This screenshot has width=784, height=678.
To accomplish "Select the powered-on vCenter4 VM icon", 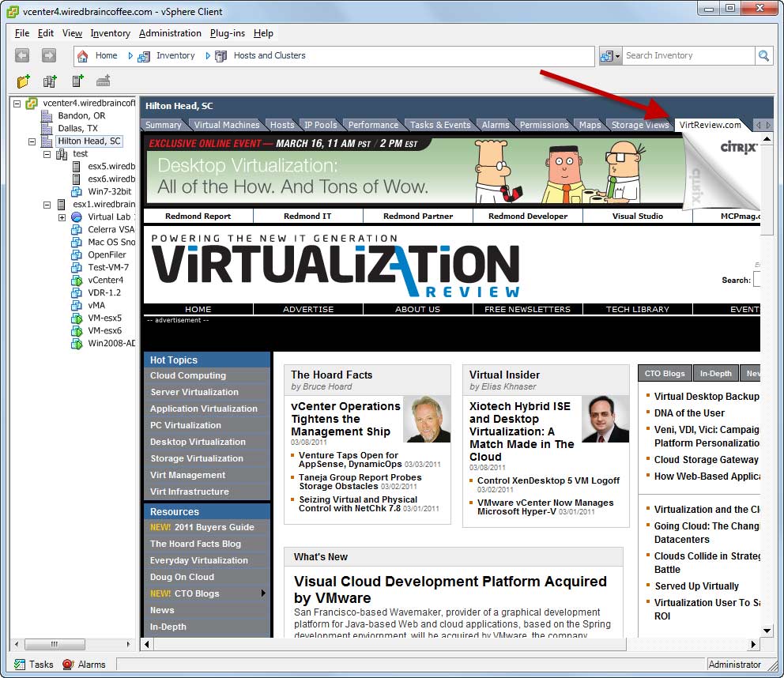I will [x=77, y=280].
